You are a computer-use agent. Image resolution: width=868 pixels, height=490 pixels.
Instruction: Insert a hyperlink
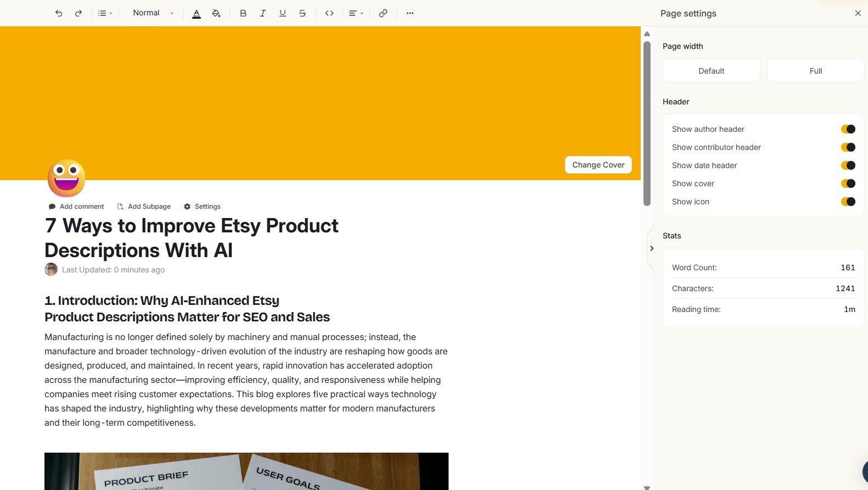click(383, 13)
